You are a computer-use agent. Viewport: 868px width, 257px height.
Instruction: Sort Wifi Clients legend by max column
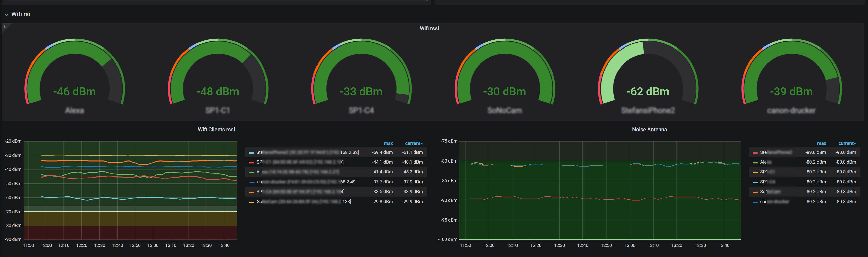388,143
